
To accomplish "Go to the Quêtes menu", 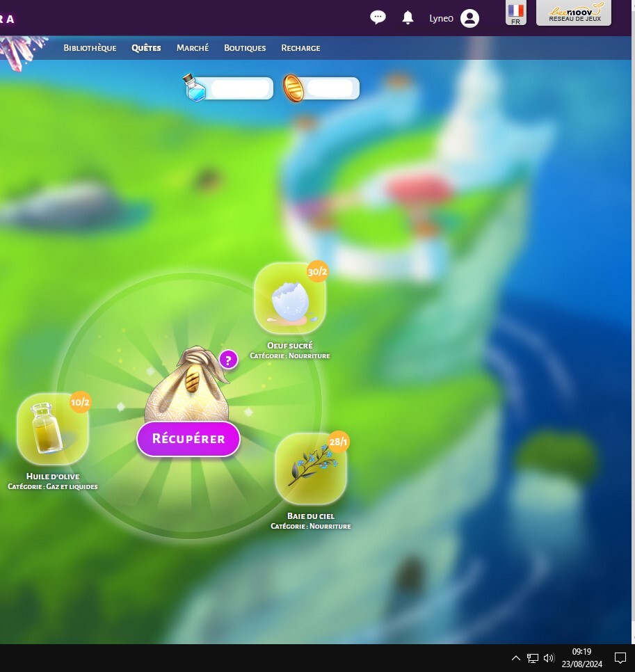I will point(146,48).
